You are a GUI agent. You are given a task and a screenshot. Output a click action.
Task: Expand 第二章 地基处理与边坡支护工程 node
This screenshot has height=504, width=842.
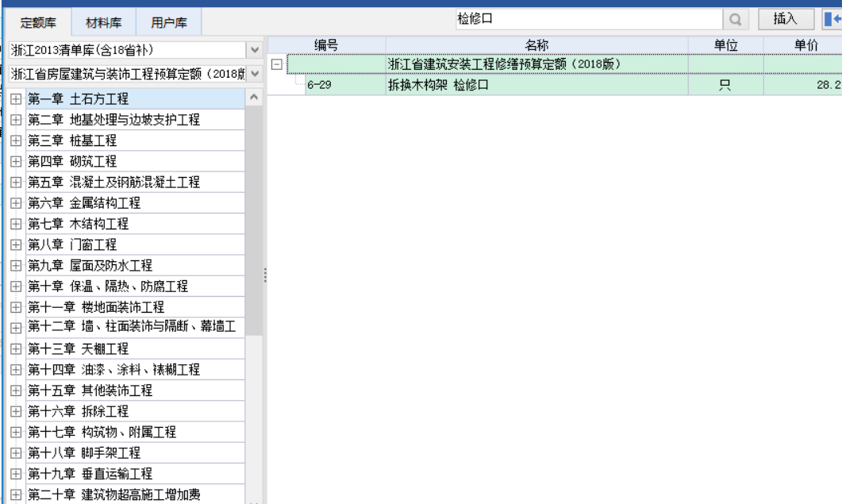16,120
